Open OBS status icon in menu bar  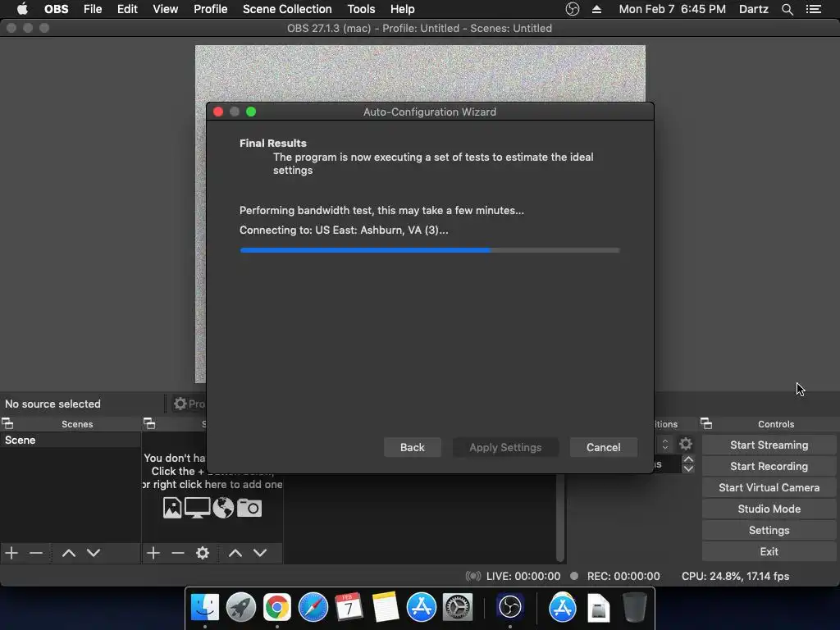tap(572, 9)
